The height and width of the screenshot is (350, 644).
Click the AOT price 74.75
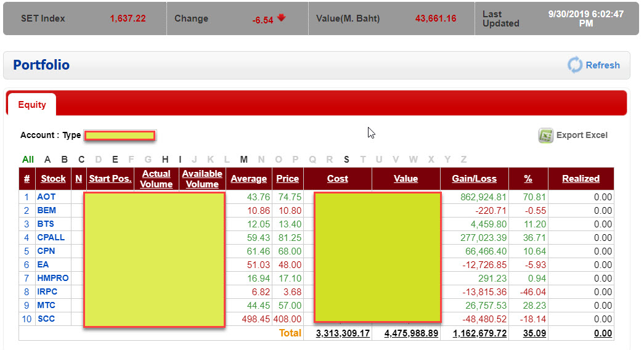pyautogui.click(x=290, y=197)
